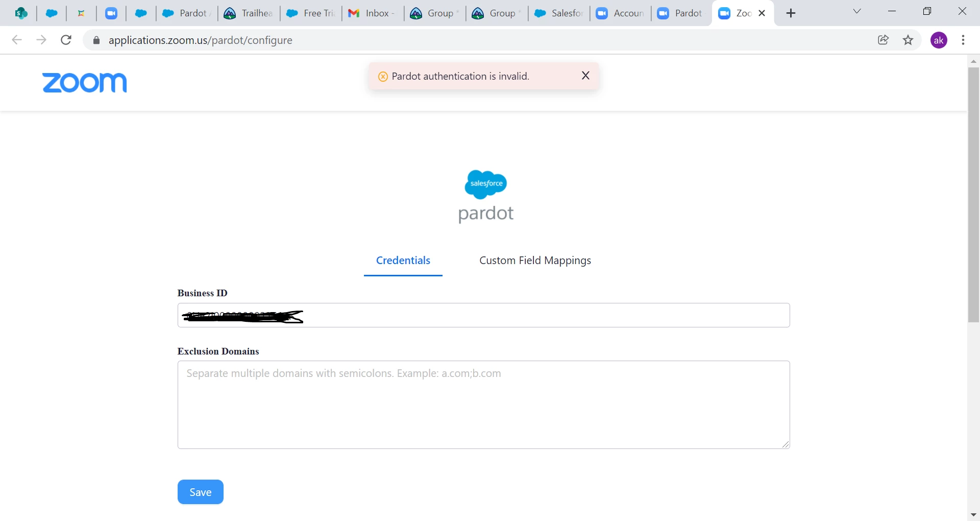This screenshot has height=521, width=980.
Task: Switch to the pinned orange-blue icon tab
Action: (x=81, y=13)
